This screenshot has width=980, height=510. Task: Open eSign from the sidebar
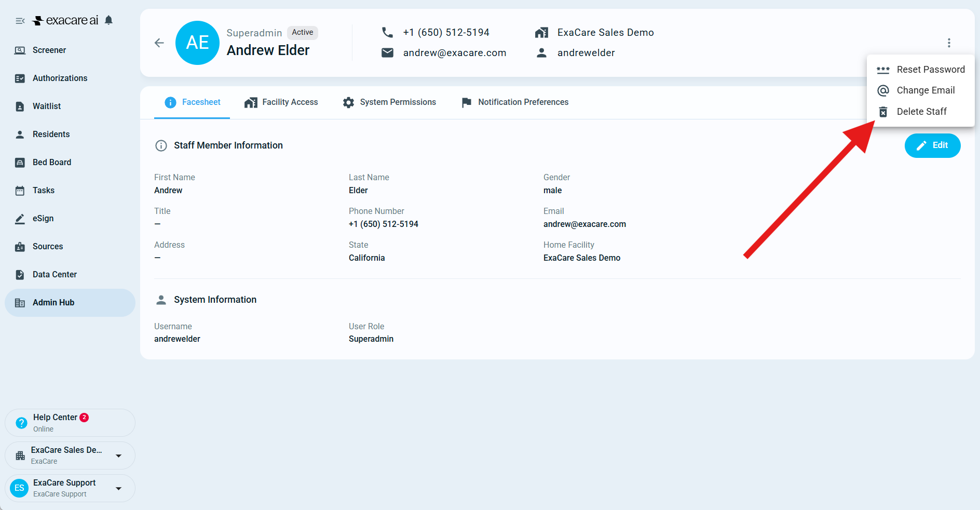coord(70,219)
